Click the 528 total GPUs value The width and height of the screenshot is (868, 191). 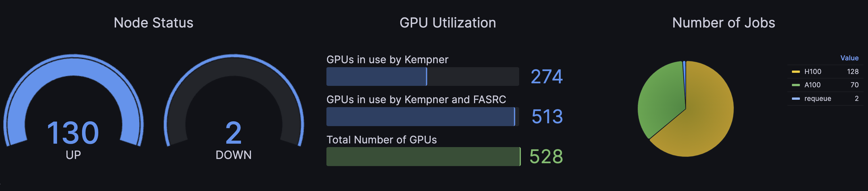[x=546, y=156]
